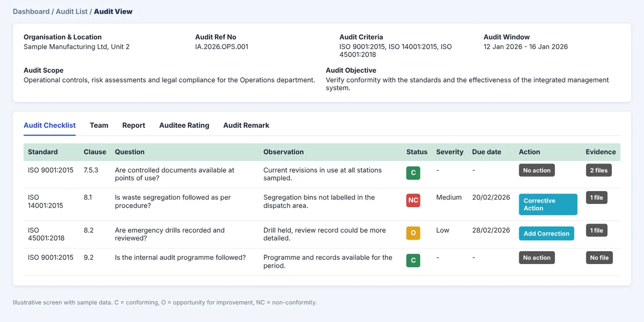
Task: Click the Severity column header
Action: coord(450,152)
